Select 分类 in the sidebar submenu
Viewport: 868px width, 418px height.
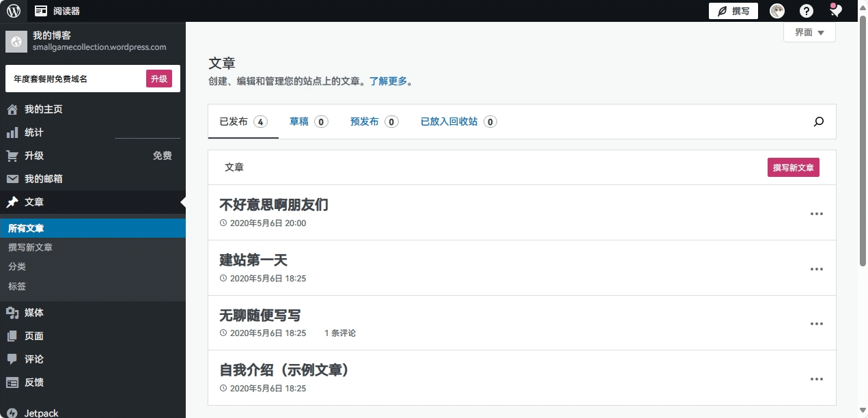tap(17, 267)
